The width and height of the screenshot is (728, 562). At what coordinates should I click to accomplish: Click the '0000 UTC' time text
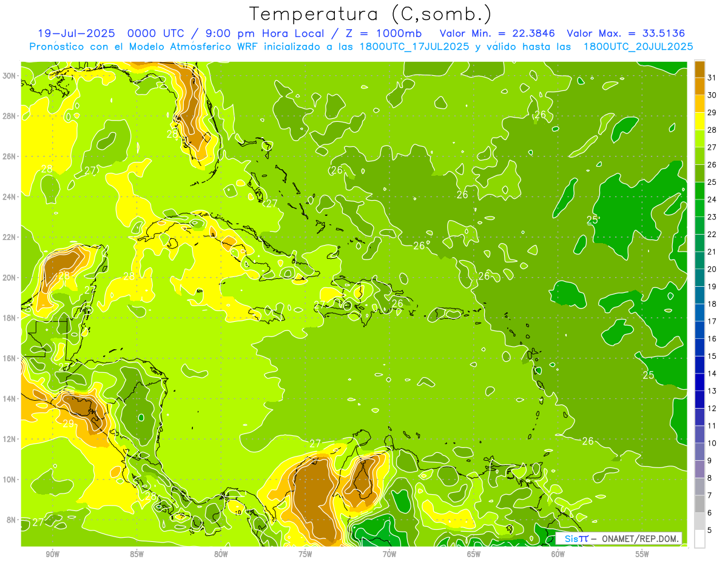point(156,33)
